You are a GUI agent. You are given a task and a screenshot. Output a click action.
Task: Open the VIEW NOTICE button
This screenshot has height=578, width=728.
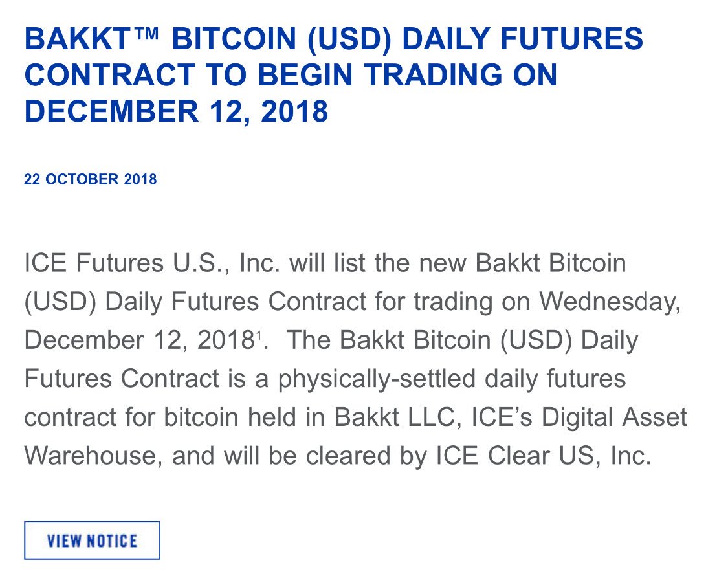click(x=92, y=540)
